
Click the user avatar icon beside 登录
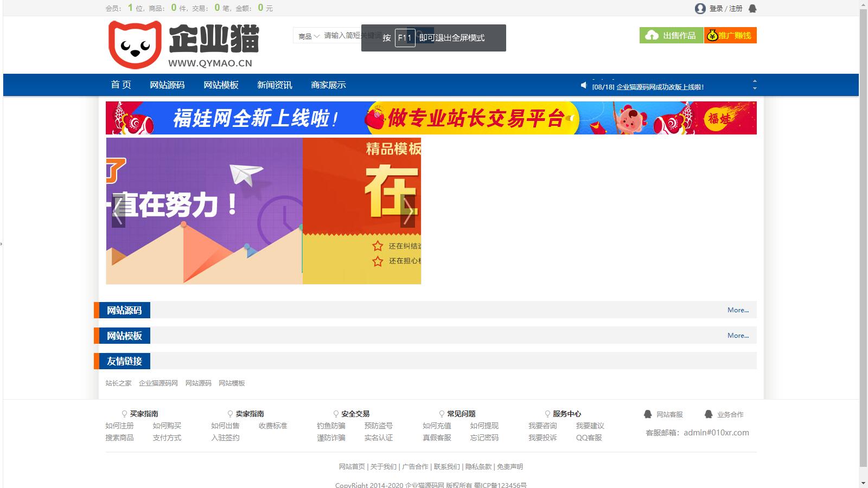[700, 9]
